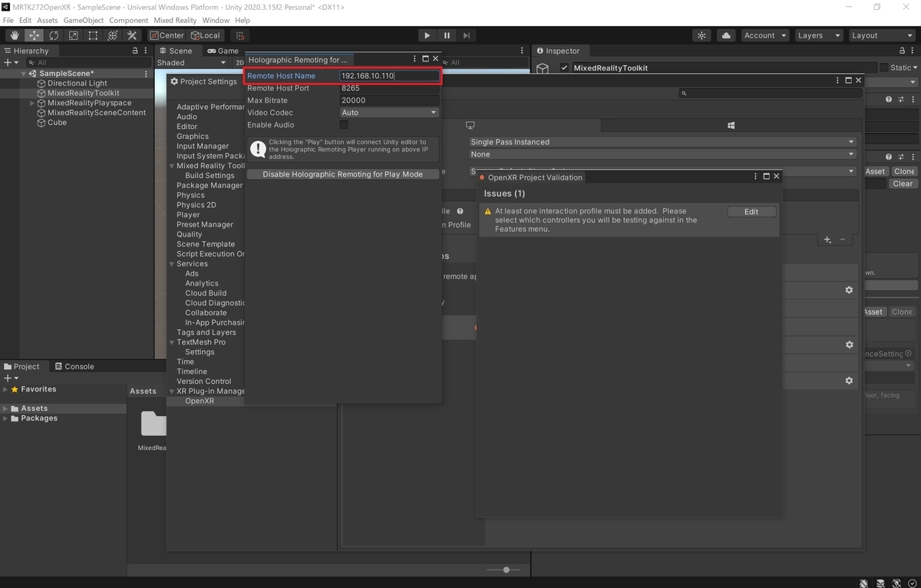Switch to the Console tab
The width and height of the screenshot is (921, 588).
click(74, 367)
